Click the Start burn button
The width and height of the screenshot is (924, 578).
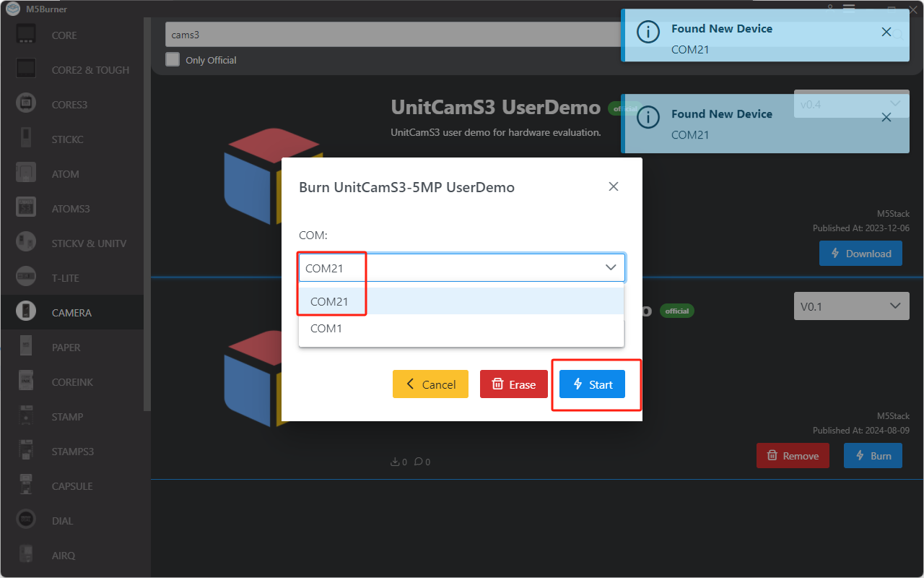point(592,384)
